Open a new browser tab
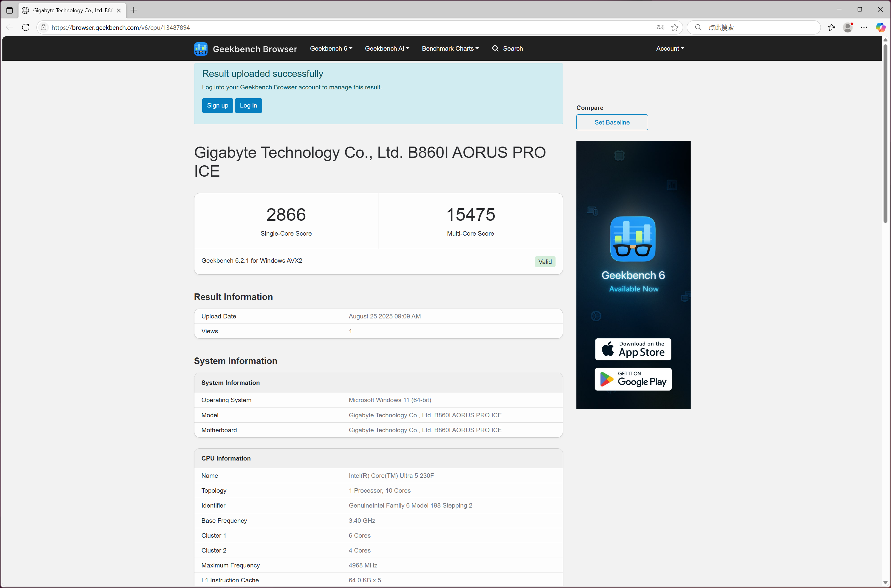The image size is (891, 588). pyautogui.click(x=134, y=10)
